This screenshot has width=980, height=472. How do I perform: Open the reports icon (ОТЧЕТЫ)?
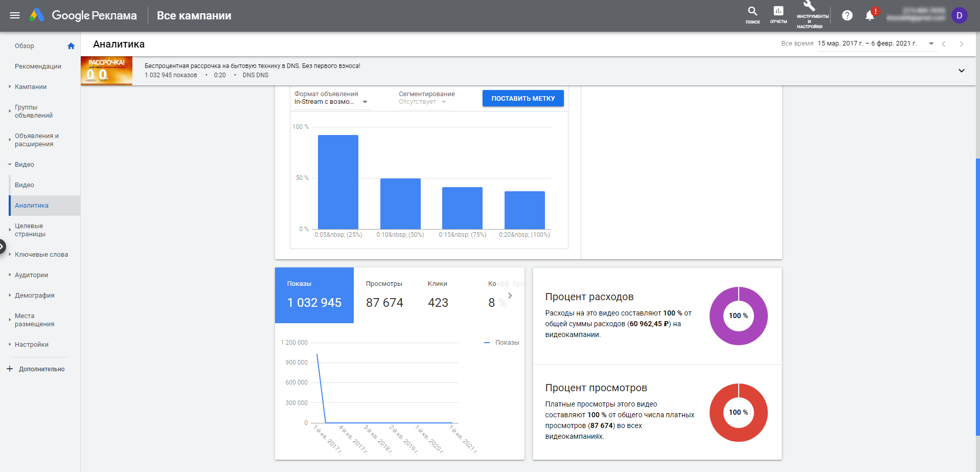[x=778, y=15]
